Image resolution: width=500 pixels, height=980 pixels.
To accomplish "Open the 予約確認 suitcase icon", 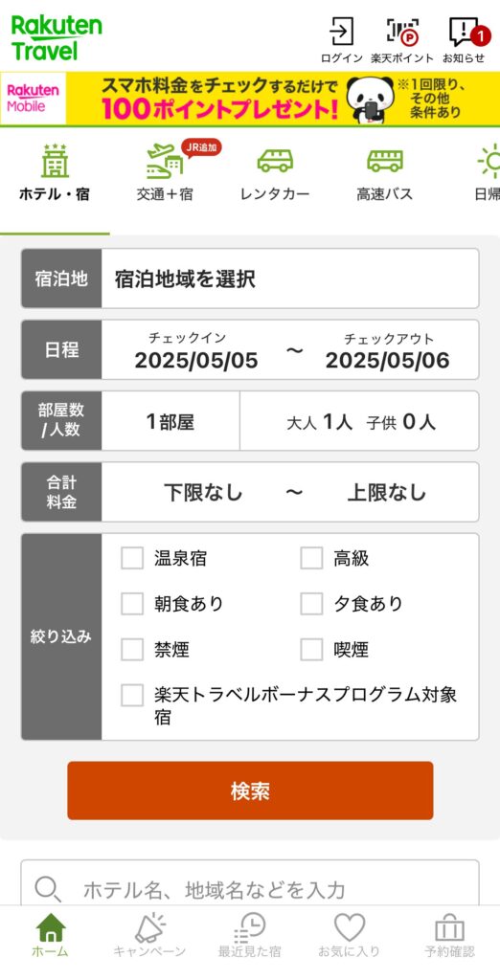I will click(449, 927).
